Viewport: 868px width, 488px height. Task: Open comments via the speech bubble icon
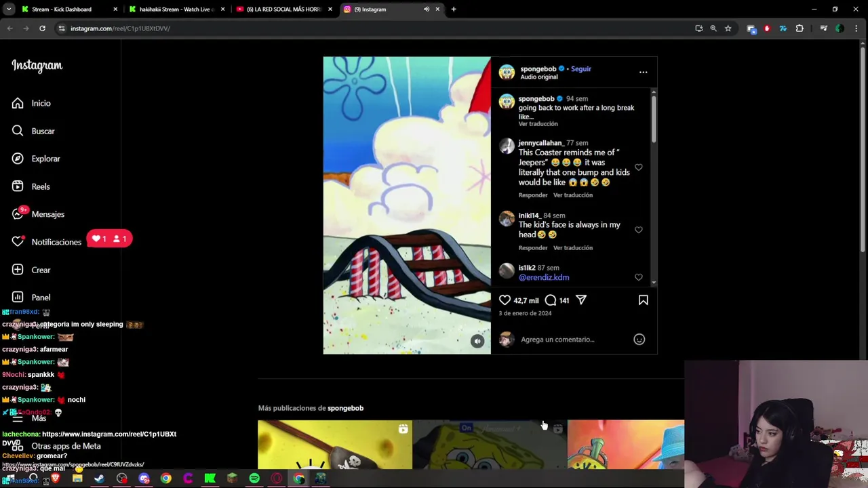[x=551, y=300]
